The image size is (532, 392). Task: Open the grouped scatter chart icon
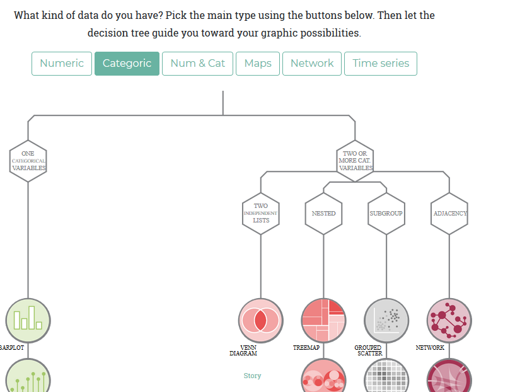(386, 320)
